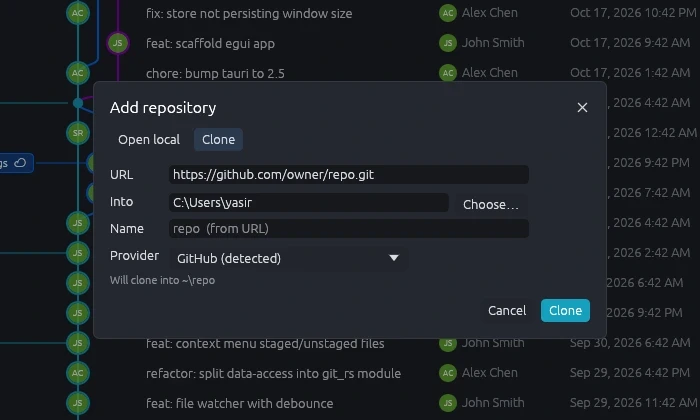Click author John Smith on scaffold egui row
700x420 pixels.
[493, 43]
